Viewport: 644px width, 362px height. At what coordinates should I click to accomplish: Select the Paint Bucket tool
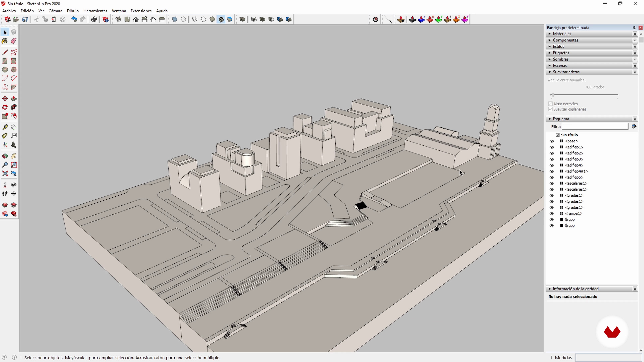coord(5,41)
